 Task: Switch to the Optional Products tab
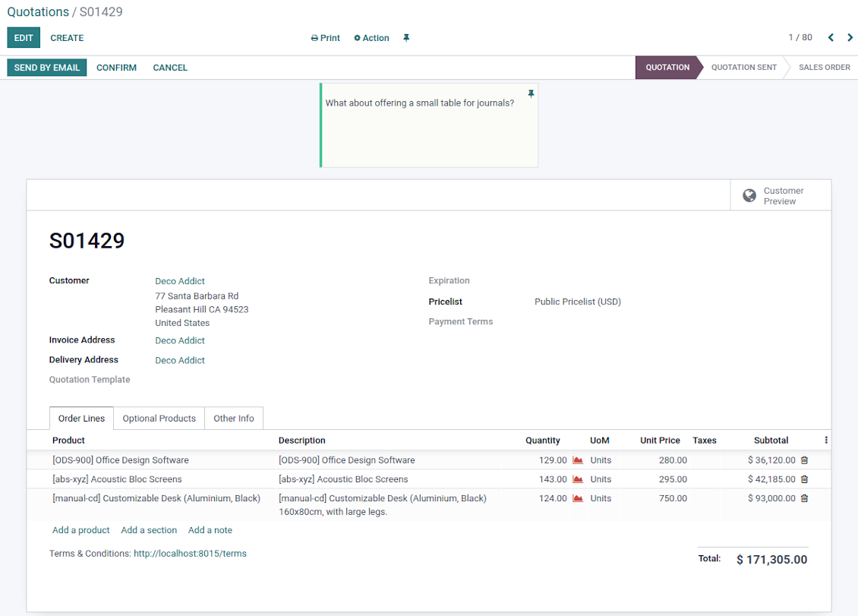[x=159, y=419]
